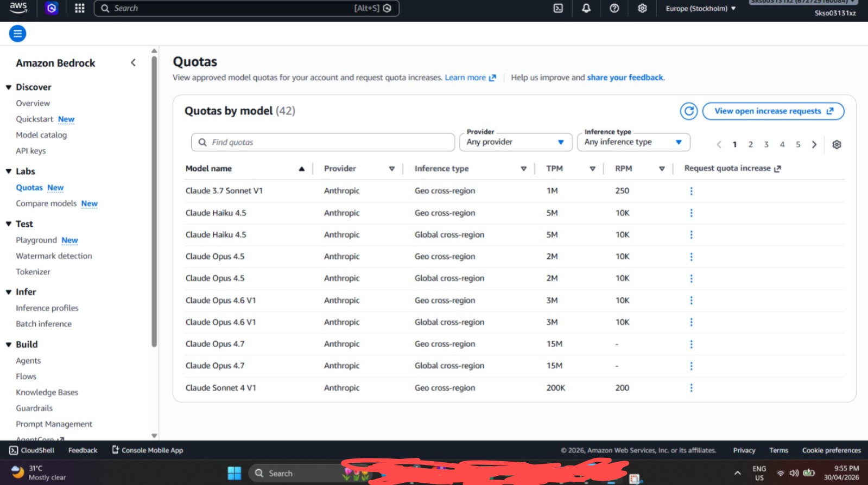Image resolution: width=868 pixels, height=485 pixels.
Task: Open actions menu for Claude Opus 4.7 Global cross-region
Action: click(691, 366)
